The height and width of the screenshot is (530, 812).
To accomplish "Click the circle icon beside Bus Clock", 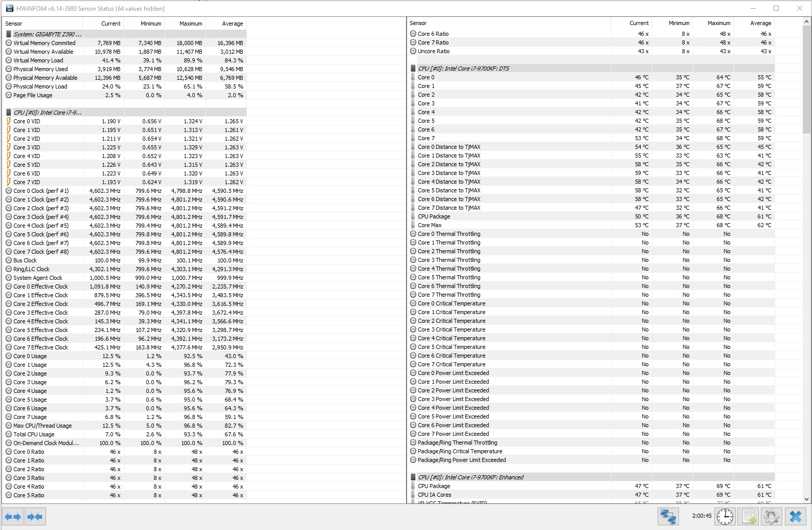I will [x=9, y=260].
